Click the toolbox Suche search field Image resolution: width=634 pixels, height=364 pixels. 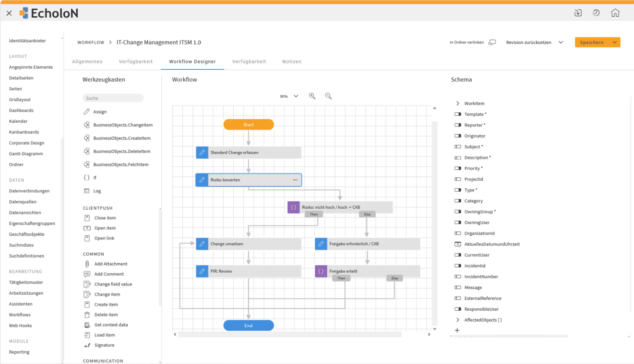113,98
